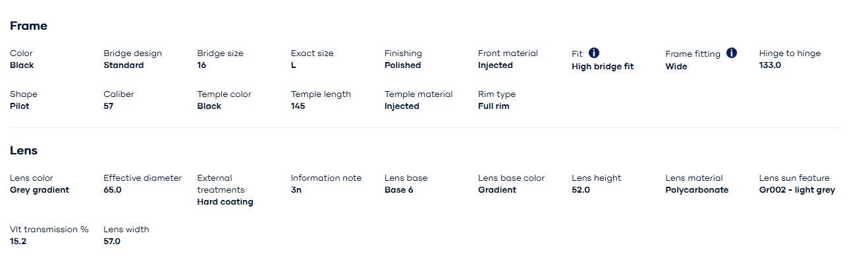Select the Frame section heading
Image resolution: width=868 pixels, height=258 pixels.
tap(28, 26)
